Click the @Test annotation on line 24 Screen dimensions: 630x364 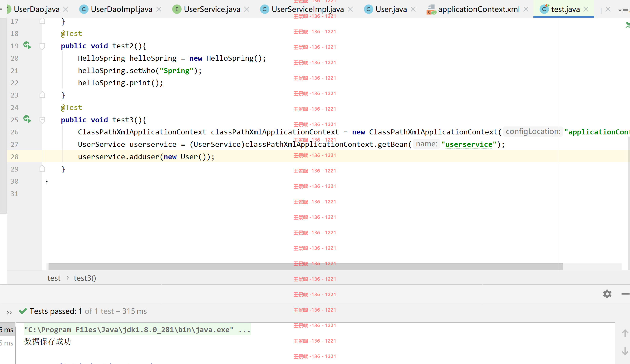click(71, 108)
